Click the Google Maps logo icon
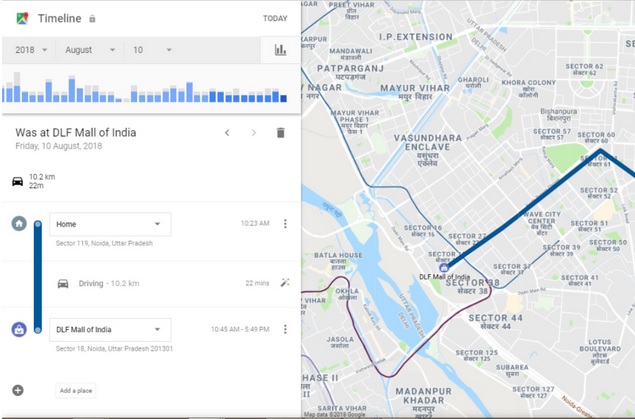Screen dimensions: 635x419 pos(22,18)
